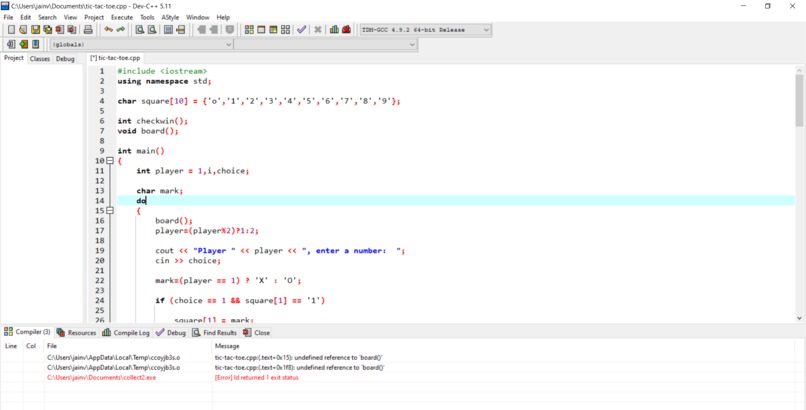Open the View menu
This screenshot has height=410, width=806.
coord(70,17)
